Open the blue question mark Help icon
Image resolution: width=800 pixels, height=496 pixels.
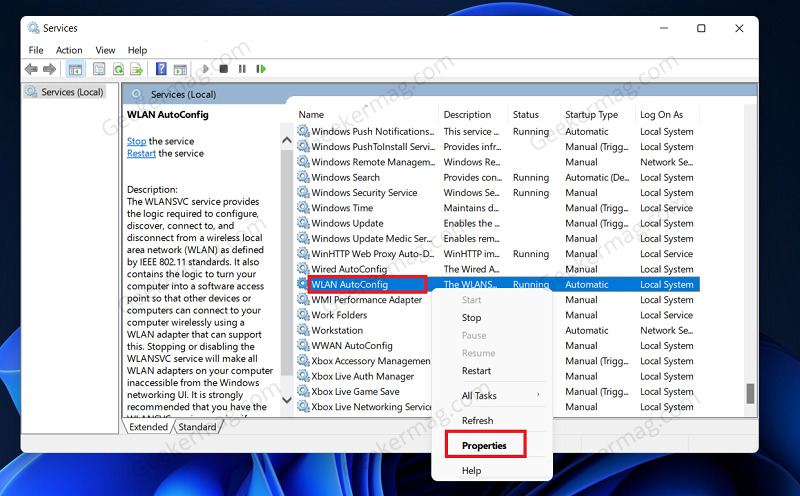[161, 69]
